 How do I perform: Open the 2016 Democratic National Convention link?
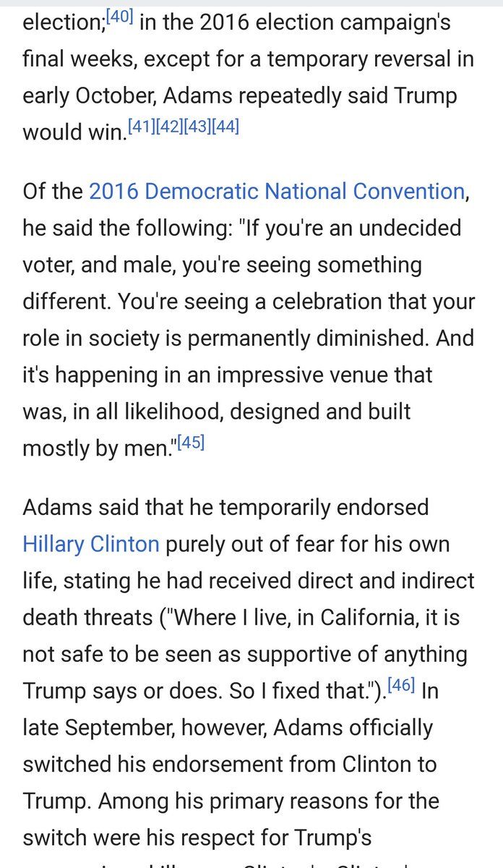tap(276, 191)
